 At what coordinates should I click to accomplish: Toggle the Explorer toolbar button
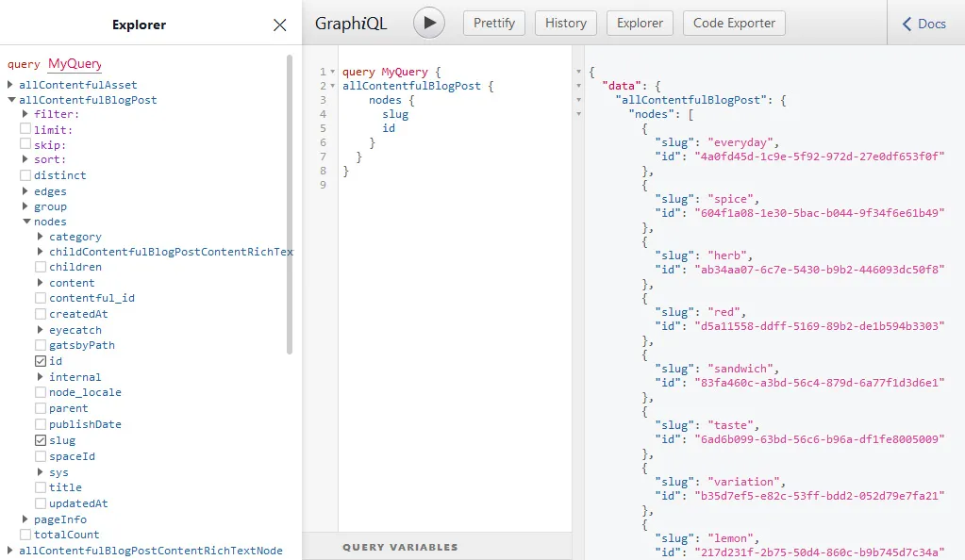(x=640, y=23)
